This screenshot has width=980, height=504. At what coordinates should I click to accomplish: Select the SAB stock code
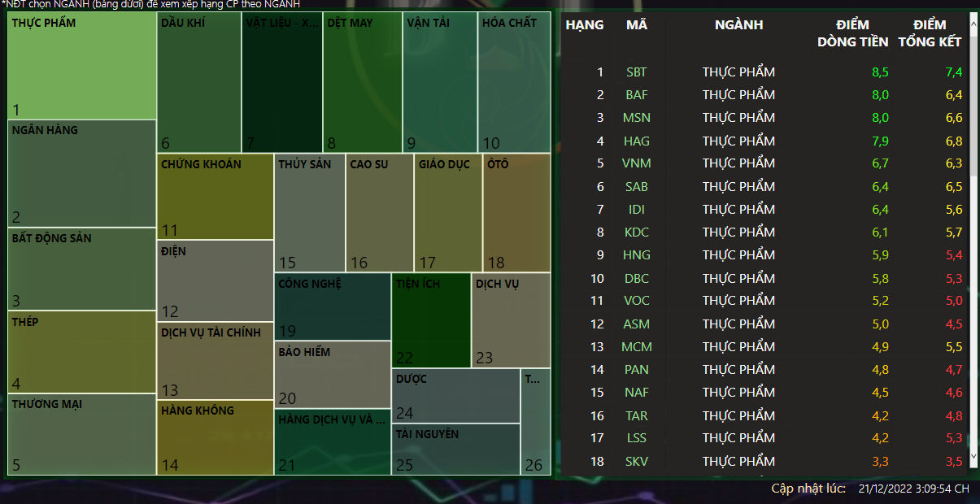[x=637, y=186]
